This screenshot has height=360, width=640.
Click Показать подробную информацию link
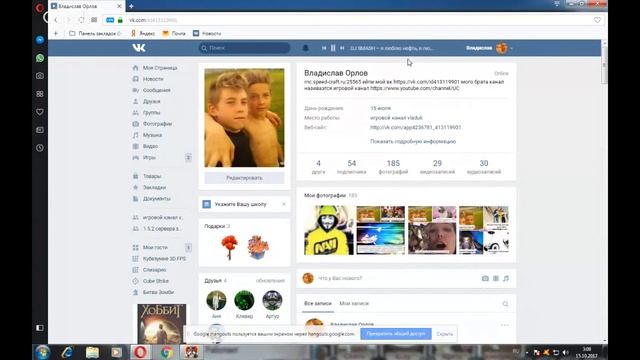tap(413, 142)
